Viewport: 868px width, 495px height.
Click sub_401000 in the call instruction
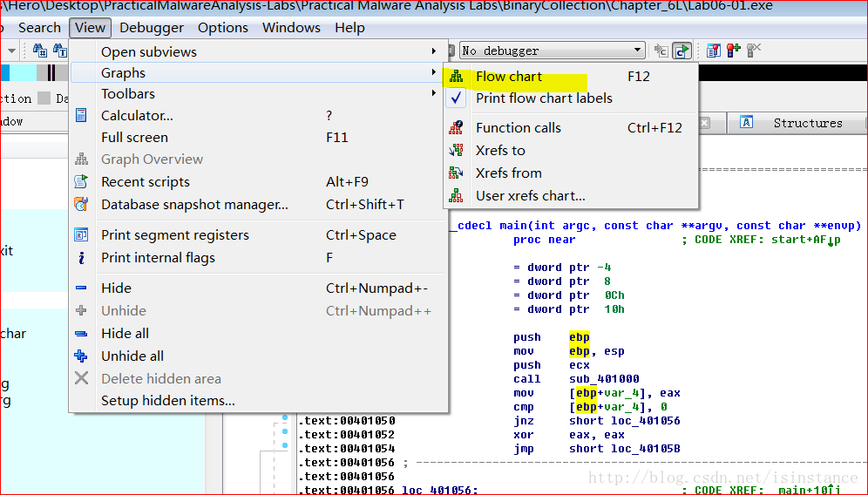[604, 379]
